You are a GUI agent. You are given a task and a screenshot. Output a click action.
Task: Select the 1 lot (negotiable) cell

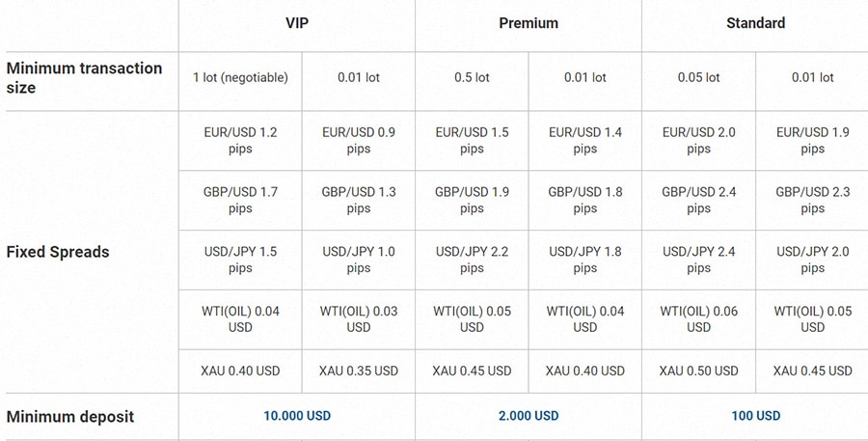click(240, 77)
